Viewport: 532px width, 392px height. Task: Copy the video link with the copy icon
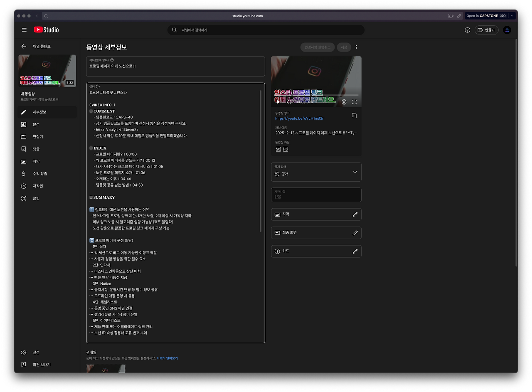354,116
